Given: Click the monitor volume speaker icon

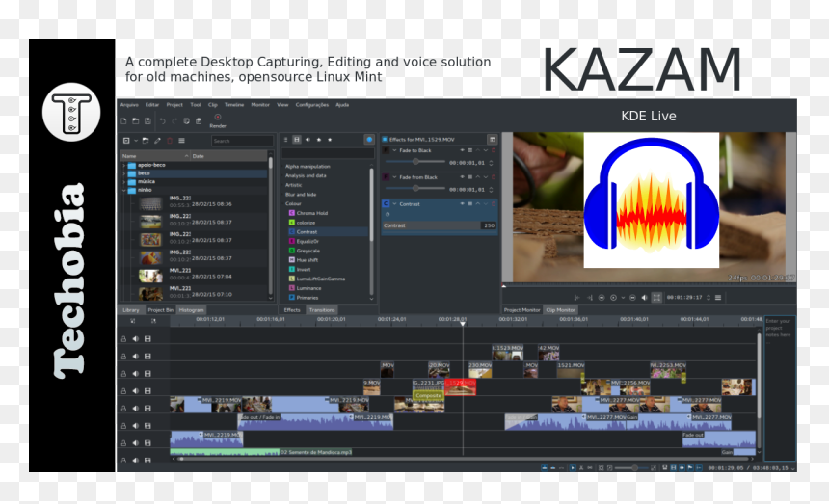Looking at the screenshot, I should coord(644,298).
